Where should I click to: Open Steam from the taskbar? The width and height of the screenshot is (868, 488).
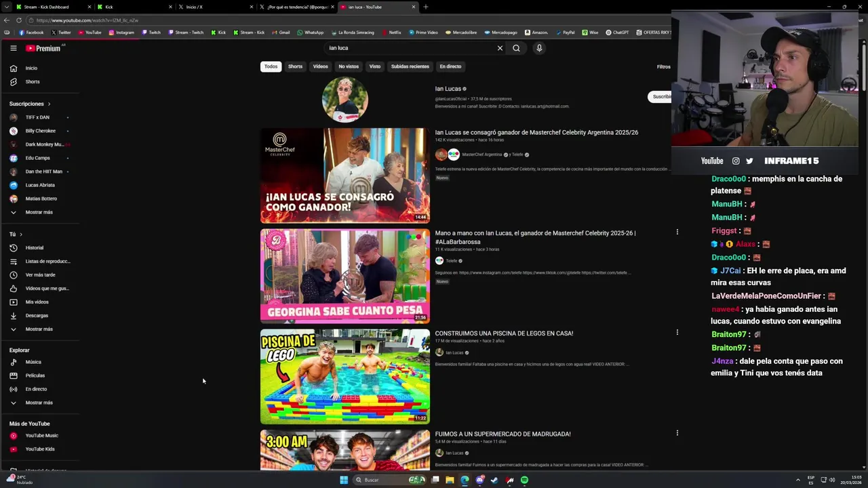pyautogui.click(x=494, y=480)
